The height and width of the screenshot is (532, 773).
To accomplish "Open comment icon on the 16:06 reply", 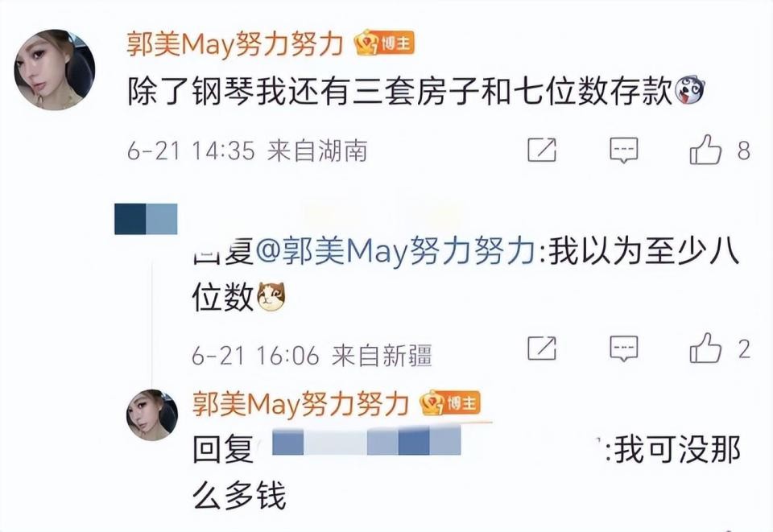I will tap(623, 348).
